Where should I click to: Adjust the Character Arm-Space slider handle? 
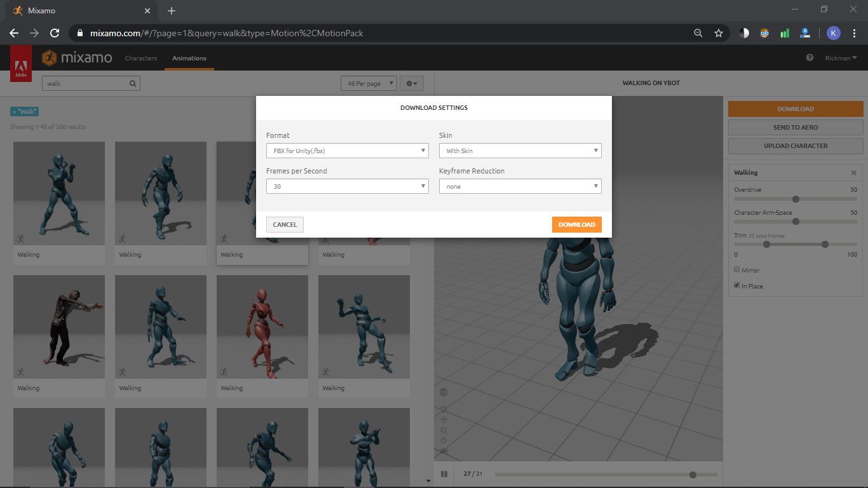coord(796,222)
